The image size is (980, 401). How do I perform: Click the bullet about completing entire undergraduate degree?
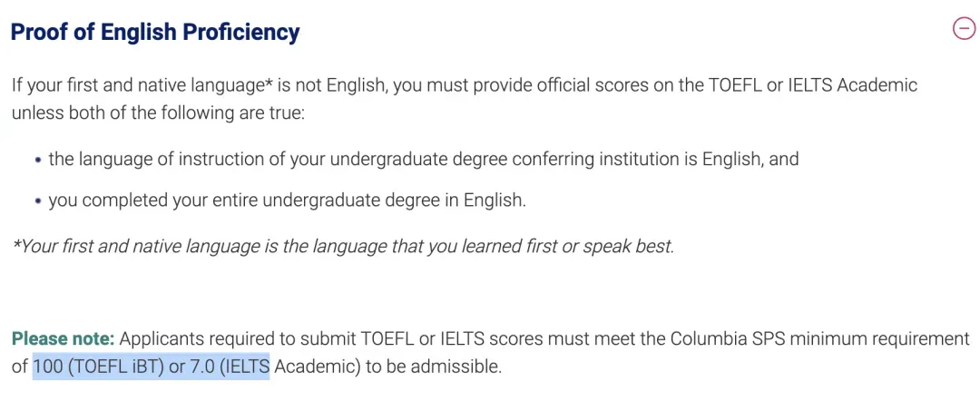[287, 200]
